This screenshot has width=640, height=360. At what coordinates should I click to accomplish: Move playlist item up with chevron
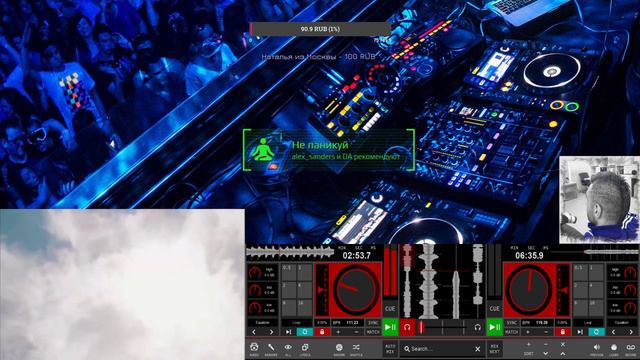point(563,353)
